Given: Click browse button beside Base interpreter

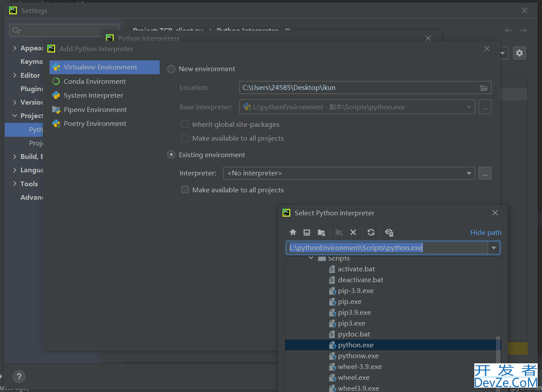Looking at the screenshot, I should 485,107.
